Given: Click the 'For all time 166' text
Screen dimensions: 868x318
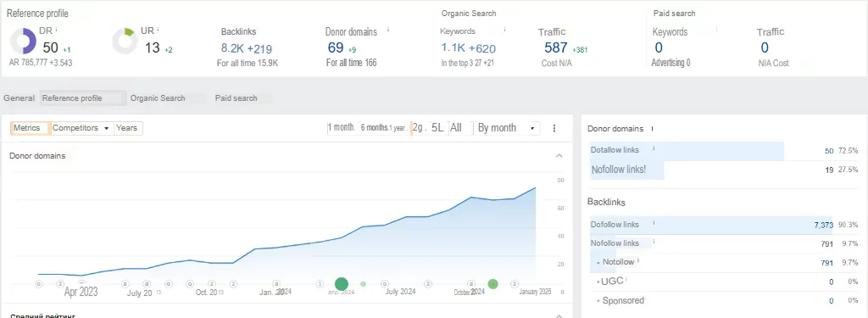Looking at the screenshot, I should pyautogui.click(x=351, y=63).
